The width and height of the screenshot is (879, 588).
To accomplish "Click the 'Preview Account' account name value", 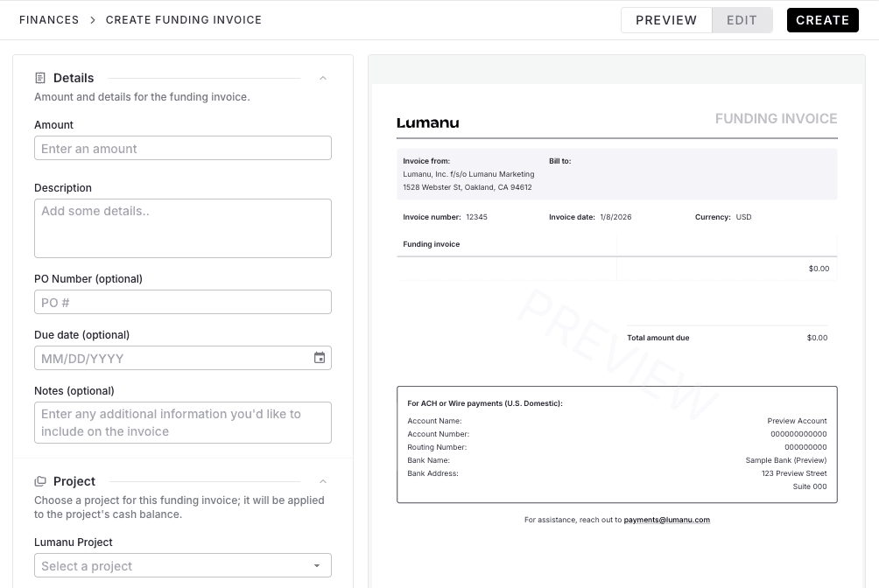I will click(797, 421).
